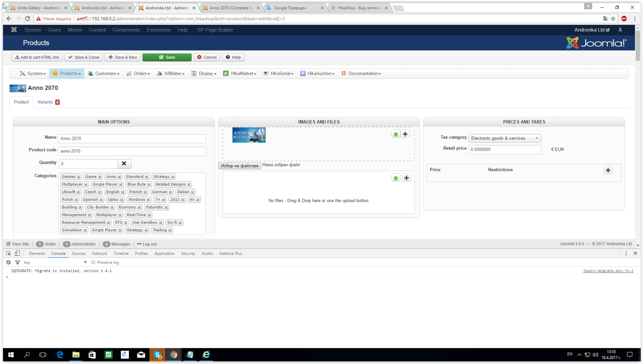Expand the HikaSerial dropdown menu

coord(278,73)
